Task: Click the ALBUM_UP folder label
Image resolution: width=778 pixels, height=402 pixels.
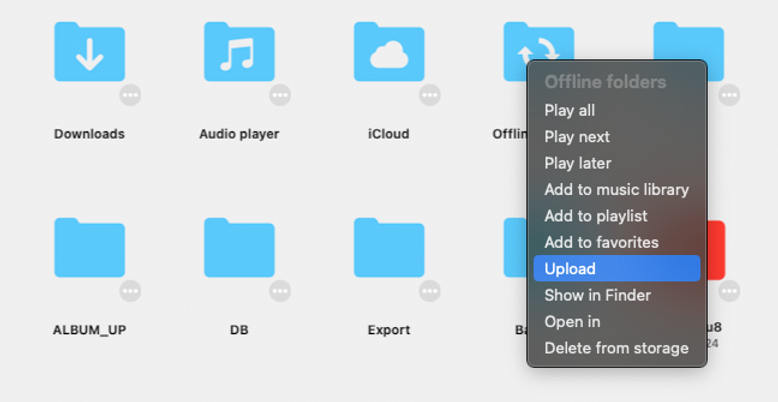Action: 89,330
